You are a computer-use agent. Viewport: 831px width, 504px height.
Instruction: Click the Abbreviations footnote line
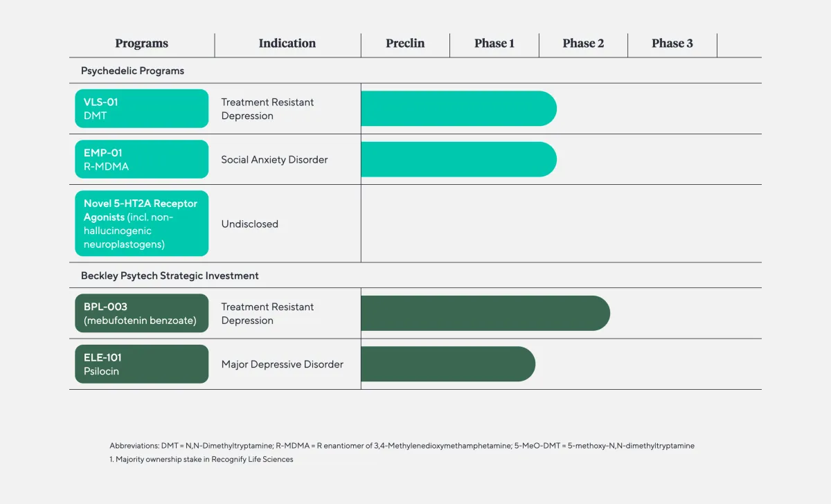pos(402,445)
